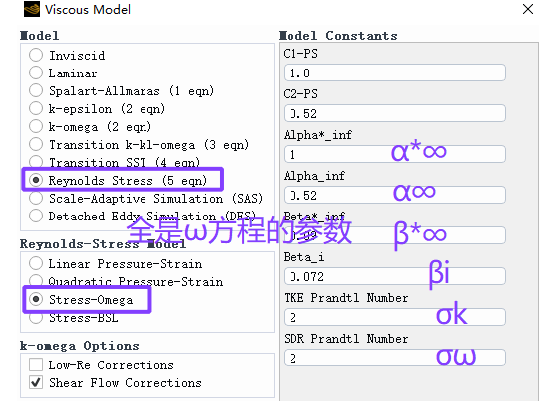The width and height of the screenshot is (551, 405).
Task: Uncheck Shear Flow Corrections
Action: (36, 382)
